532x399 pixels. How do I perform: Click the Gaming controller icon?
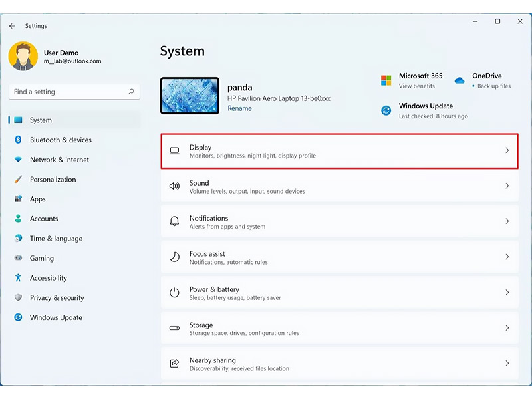[x=18, y=258]
